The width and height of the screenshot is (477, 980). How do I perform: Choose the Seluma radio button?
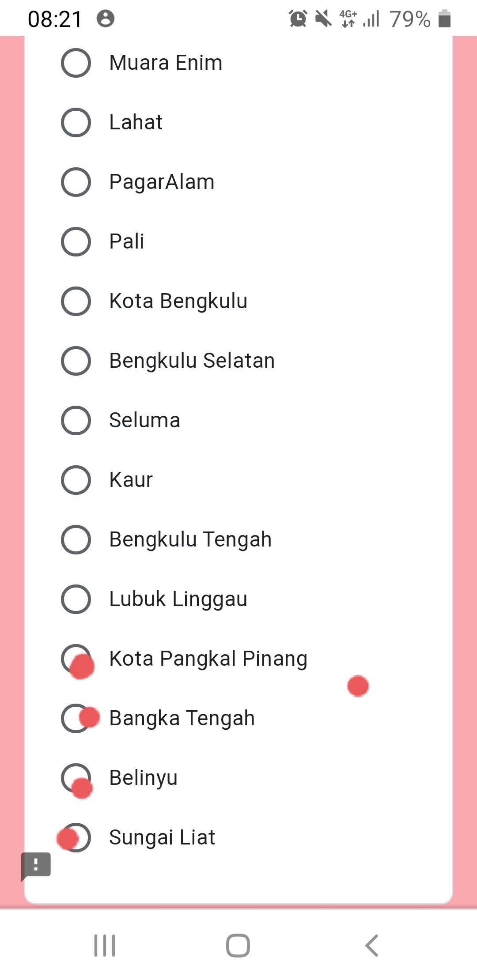[76, 420]
